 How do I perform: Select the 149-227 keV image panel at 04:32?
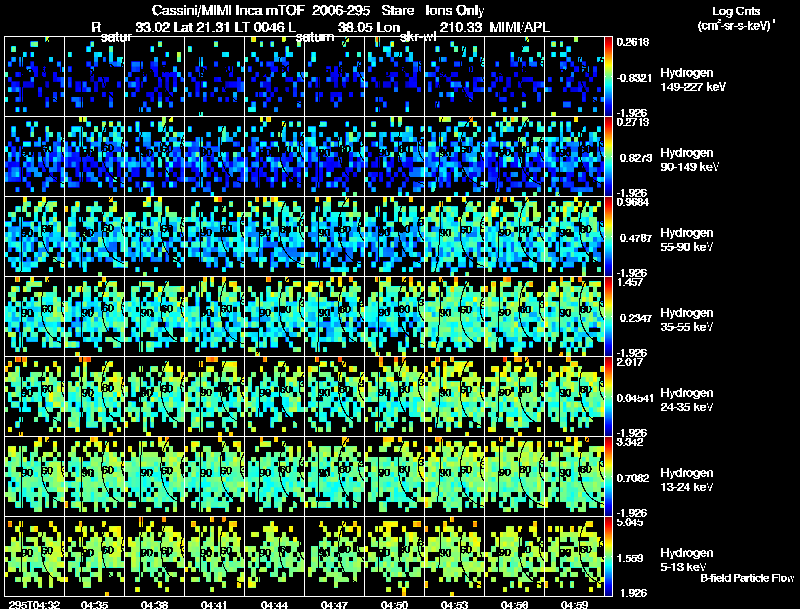point(35,77)
